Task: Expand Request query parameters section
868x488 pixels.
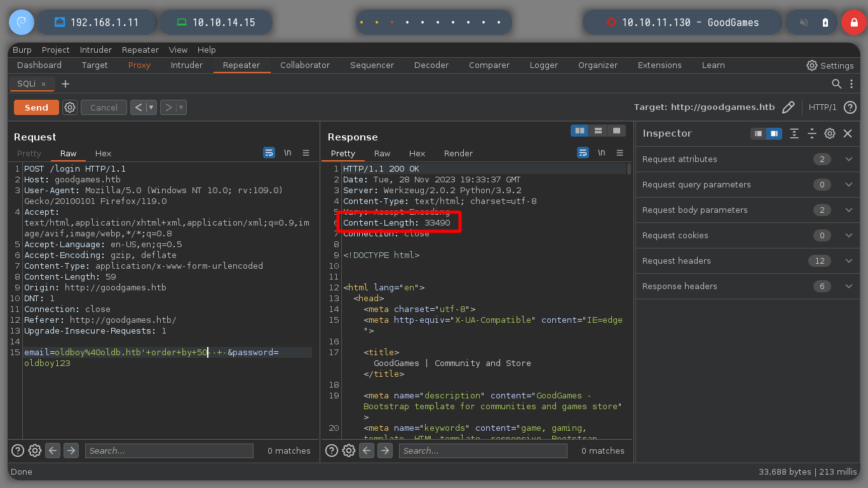Action: pyautogui.click(x=849, y=184)
